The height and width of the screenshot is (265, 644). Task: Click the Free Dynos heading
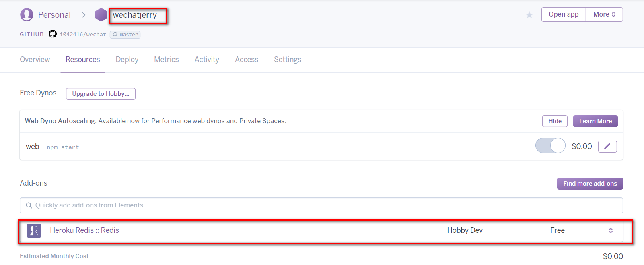(x=38, y=93)
